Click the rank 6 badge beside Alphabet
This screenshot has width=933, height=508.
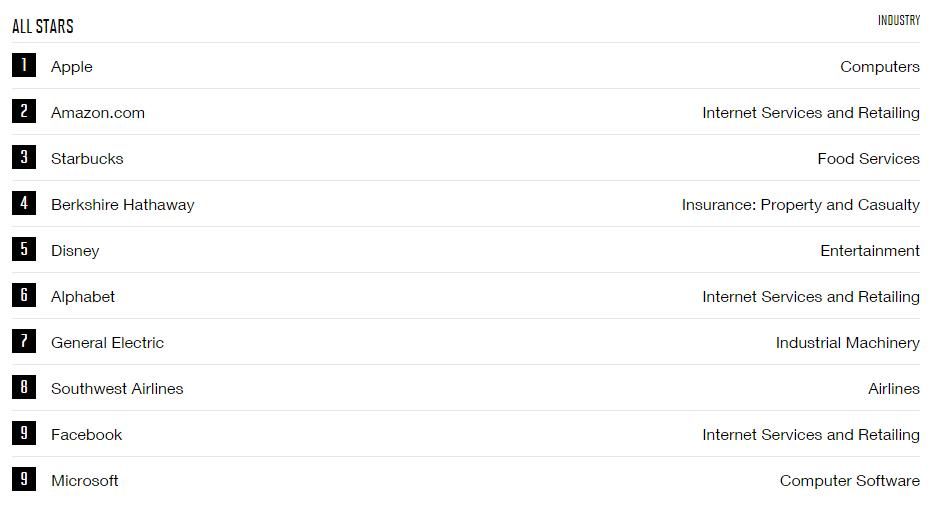[24, 296]
